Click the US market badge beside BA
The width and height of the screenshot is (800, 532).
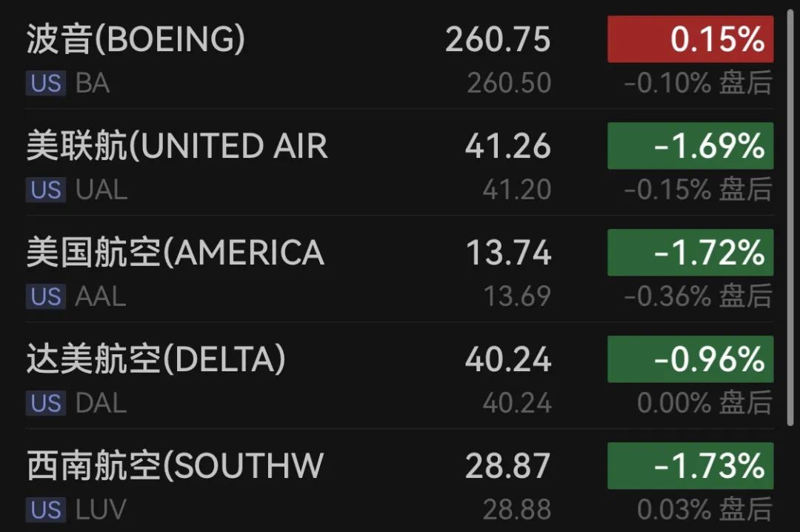point(46,83)
